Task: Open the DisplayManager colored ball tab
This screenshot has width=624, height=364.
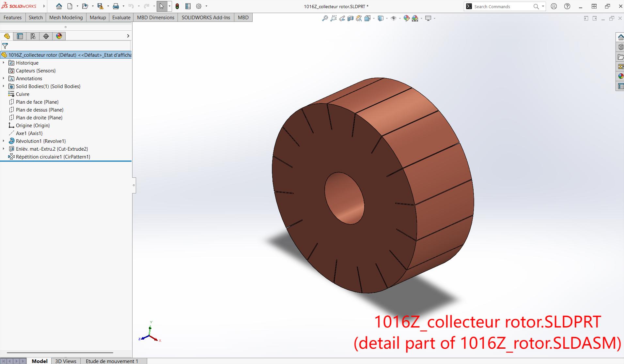Action: point(59,36)
